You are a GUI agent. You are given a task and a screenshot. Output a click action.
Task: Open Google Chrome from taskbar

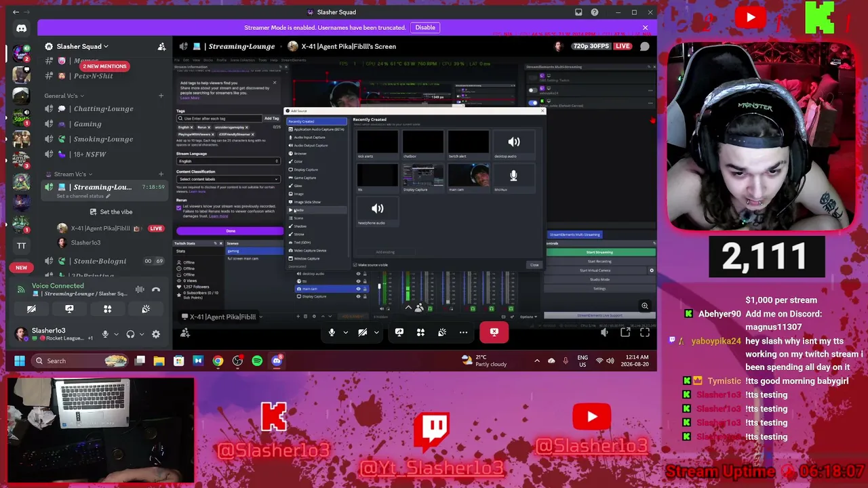(x=218, y=361)
